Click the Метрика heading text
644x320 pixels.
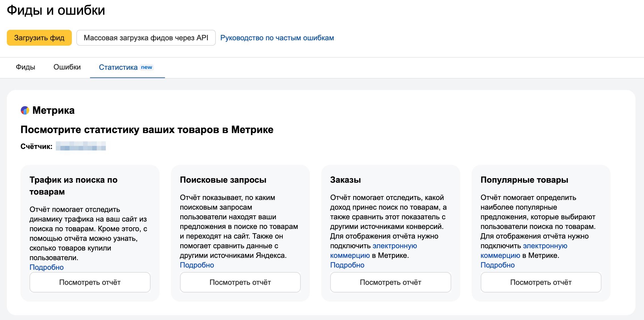53,110
